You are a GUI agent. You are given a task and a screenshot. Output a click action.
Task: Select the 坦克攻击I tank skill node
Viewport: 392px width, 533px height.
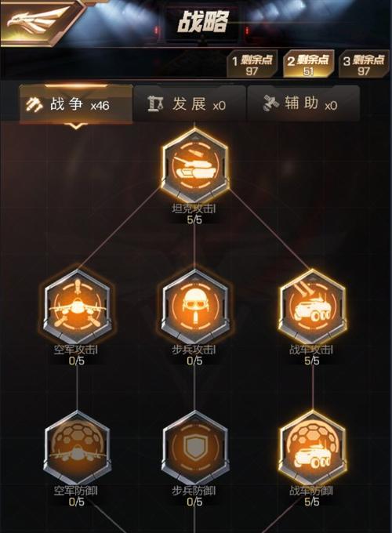tap(194, 167)
